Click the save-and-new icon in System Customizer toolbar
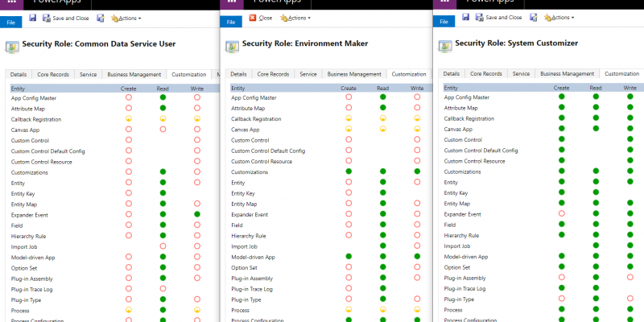 (533, 17)
